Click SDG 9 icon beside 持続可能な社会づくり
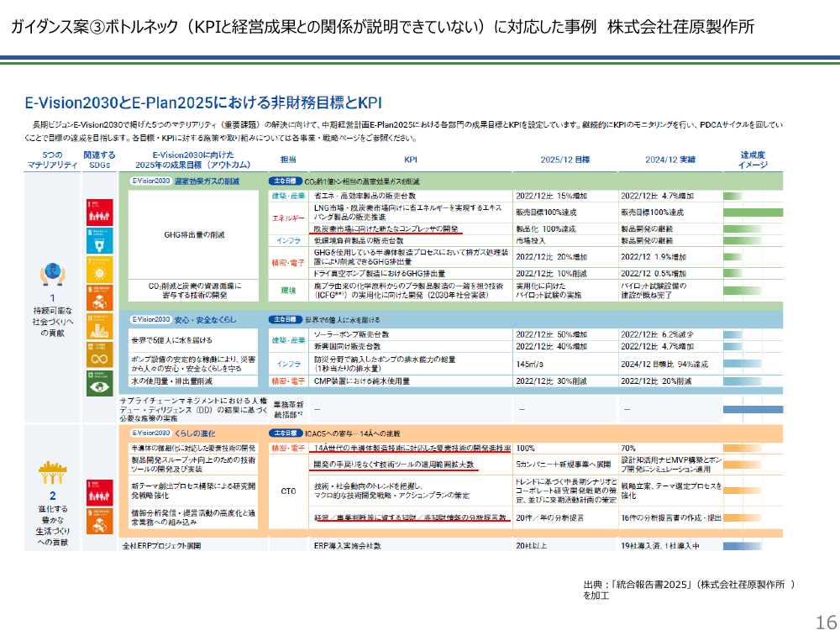Viewport: 840px width, 630px height. click(100, 298)
